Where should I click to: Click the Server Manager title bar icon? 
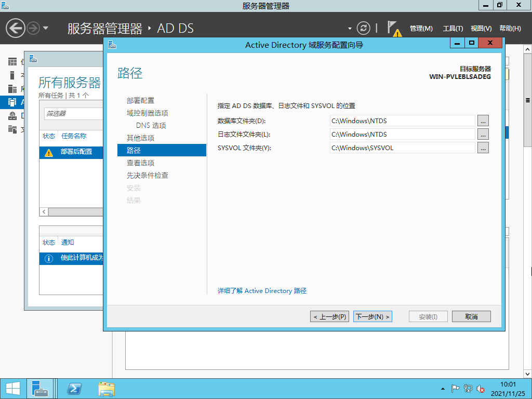click(x=5, y=5)
